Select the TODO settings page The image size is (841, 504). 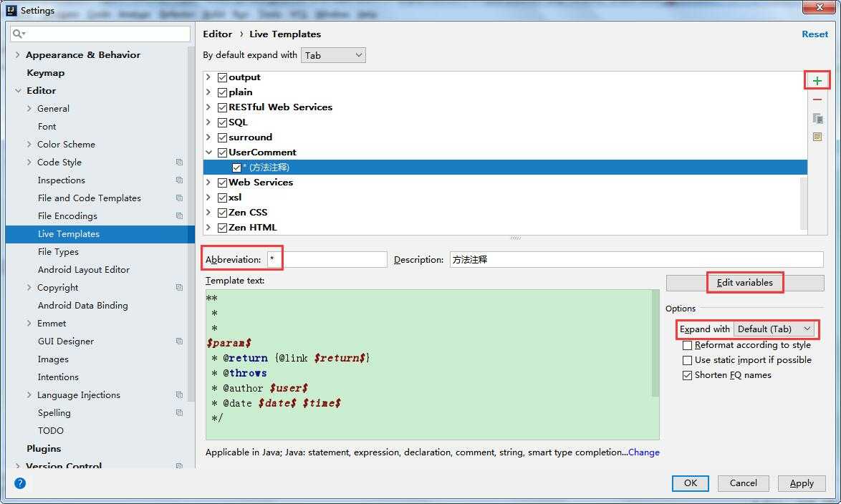[50, 430]
